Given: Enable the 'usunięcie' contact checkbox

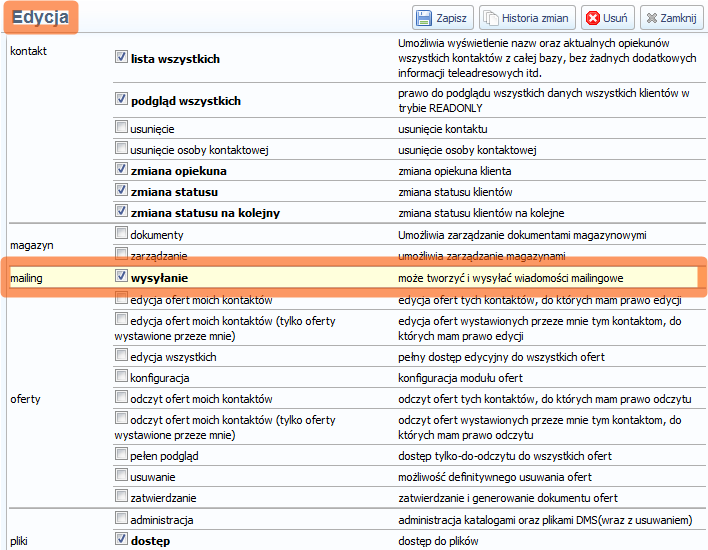Looking at the screenshot, I should [x=122, y=128].
